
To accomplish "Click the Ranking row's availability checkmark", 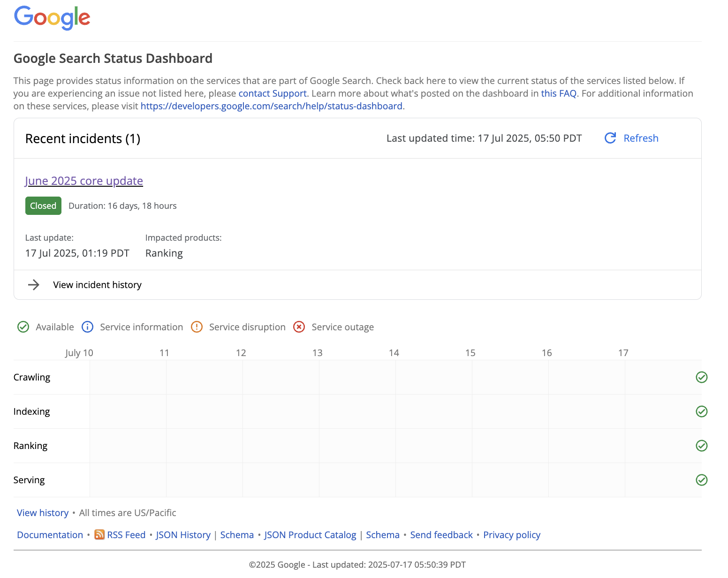I will (701, 446).
